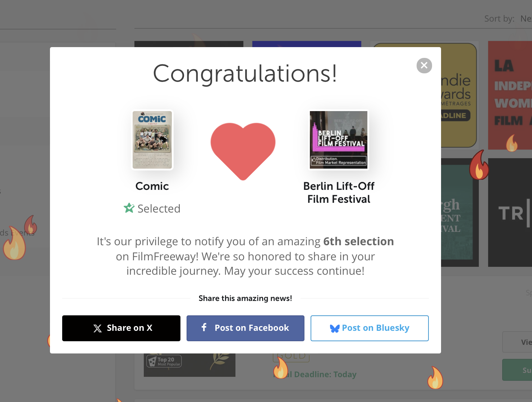Screen dimensions: 532x402
Task: Click the flame icon on the LA Independent Women Film card
Action: tap(512, 143)
